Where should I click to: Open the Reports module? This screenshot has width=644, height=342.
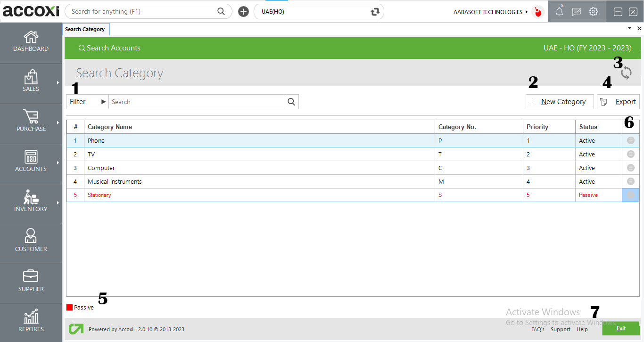(31, 322)
